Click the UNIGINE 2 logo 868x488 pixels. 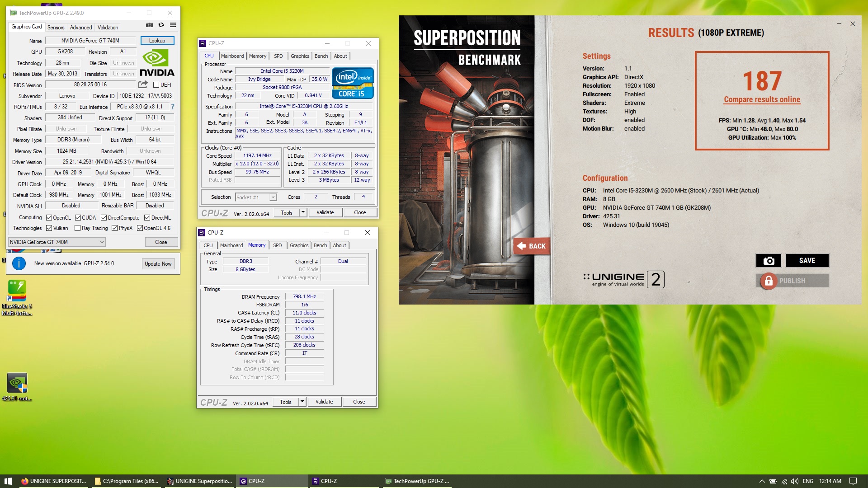623,280
